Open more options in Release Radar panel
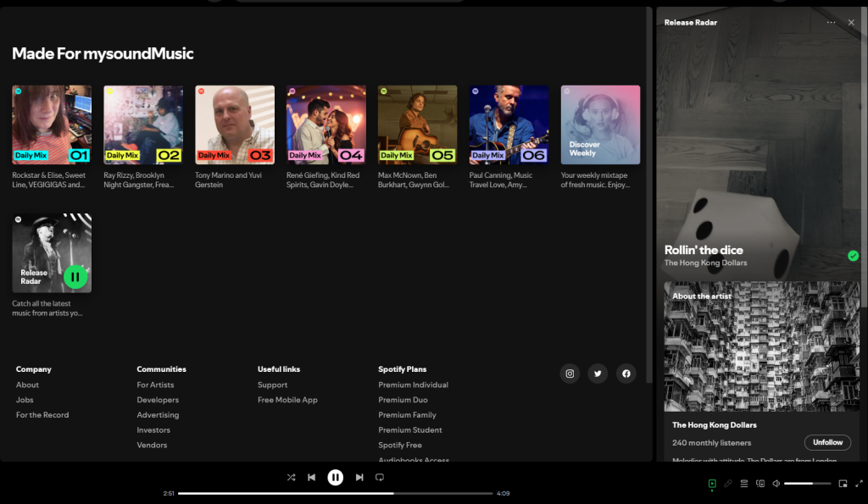Image resolution: width=868 pixels, height=504 pixels. pyautogui.click(x=831, y=23)
